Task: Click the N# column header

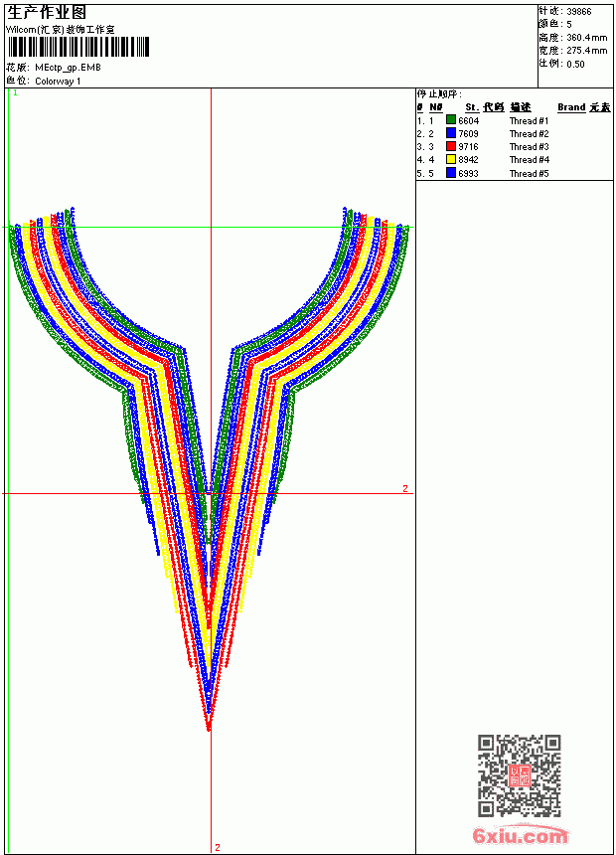Action: click(435, 107)
